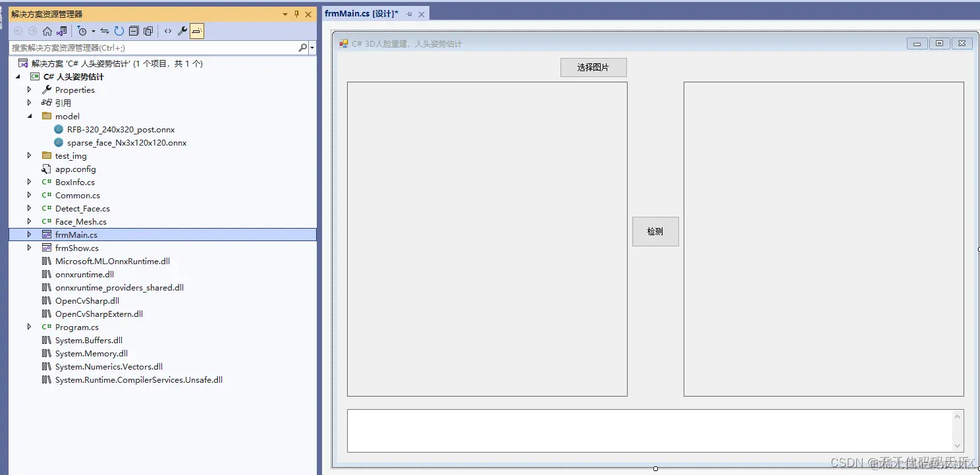The image size is (980, 475).
Task: Switch views with the Visual Studio solution icon
Action: (62, 31)
